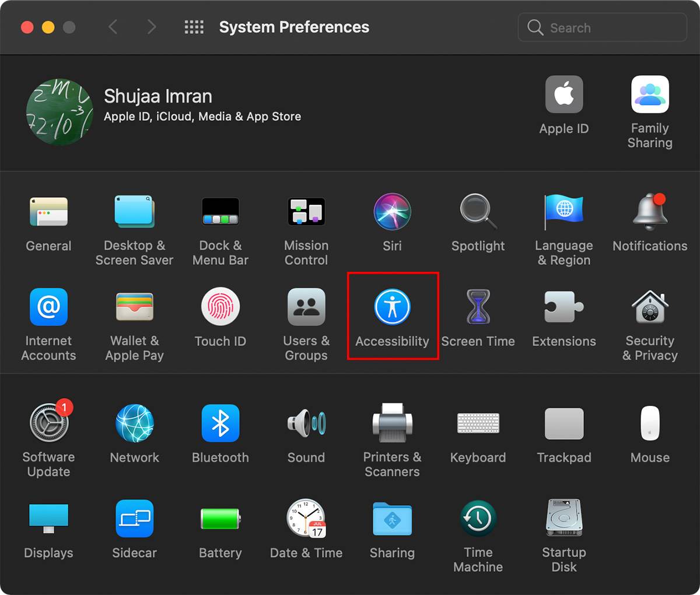The height and width of the screenshot is (595, 700).
Task: Open Sidecar preferences
Action: [x=134, y=519]
